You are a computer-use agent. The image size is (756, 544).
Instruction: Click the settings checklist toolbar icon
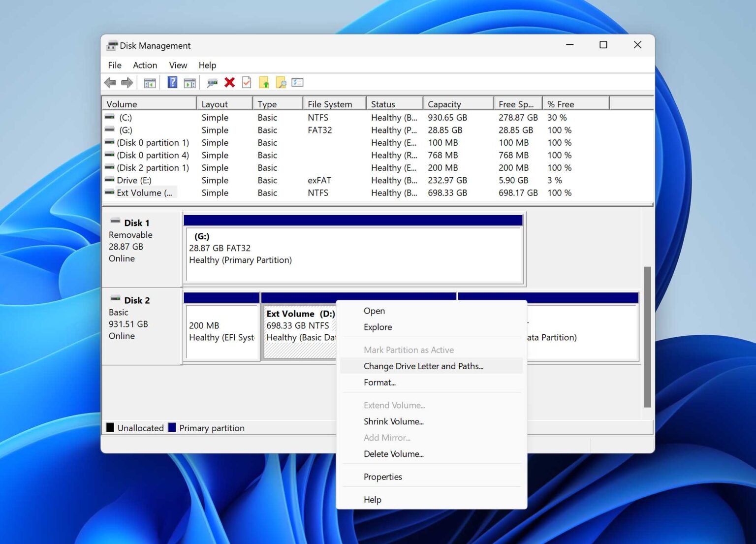tap(297, 82)
